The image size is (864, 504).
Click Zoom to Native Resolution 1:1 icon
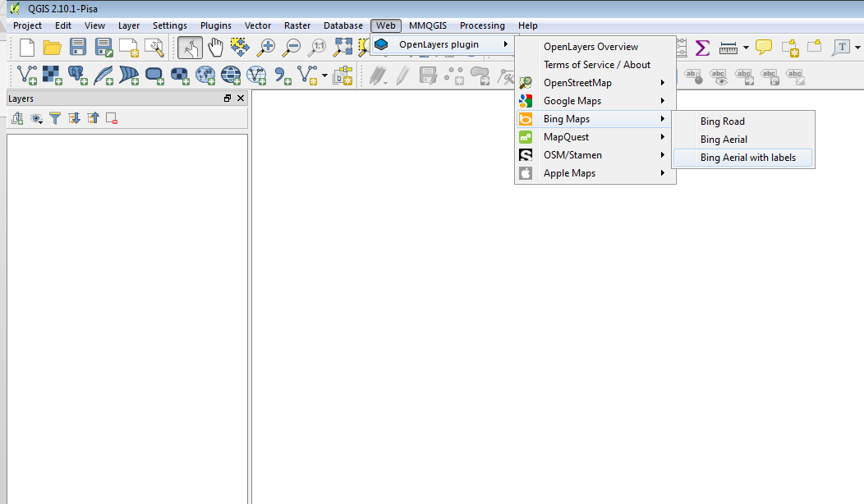pyautogui.click(x=317, y=48)
